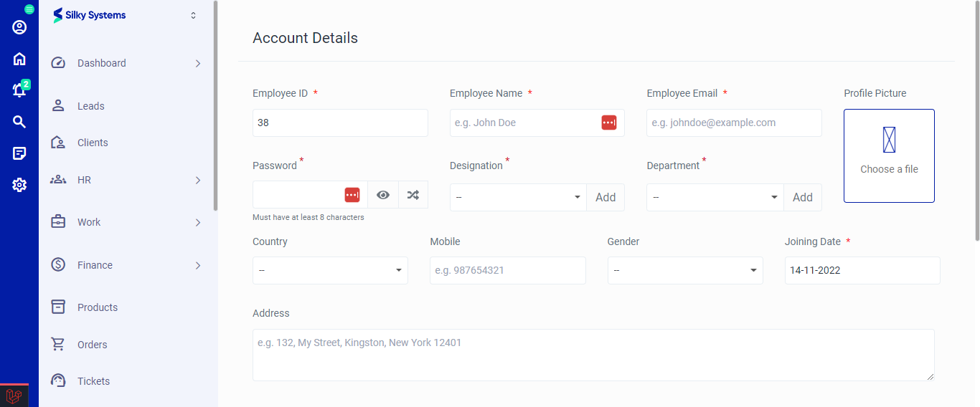Click the Silky Systems logo
Image resolution: width=980 pixels, height=407 pixels.
(90, 15)
